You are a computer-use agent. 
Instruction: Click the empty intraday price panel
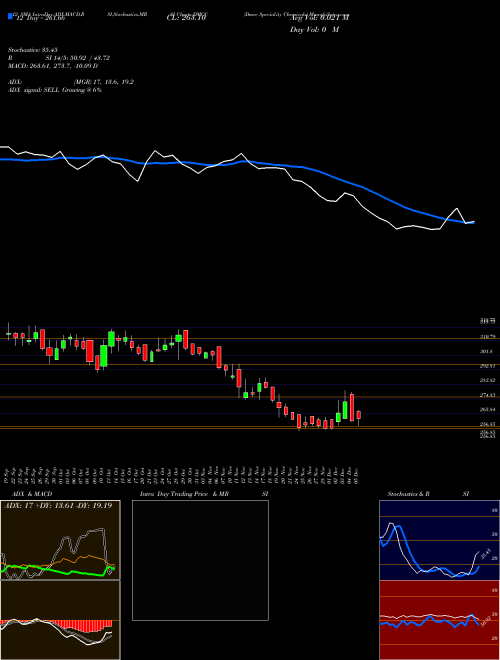[x=200, y=560]
